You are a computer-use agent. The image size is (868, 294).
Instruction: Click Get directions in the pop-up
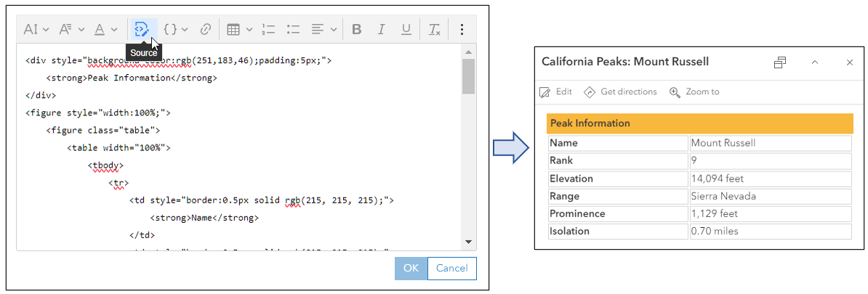click(620, 92)
